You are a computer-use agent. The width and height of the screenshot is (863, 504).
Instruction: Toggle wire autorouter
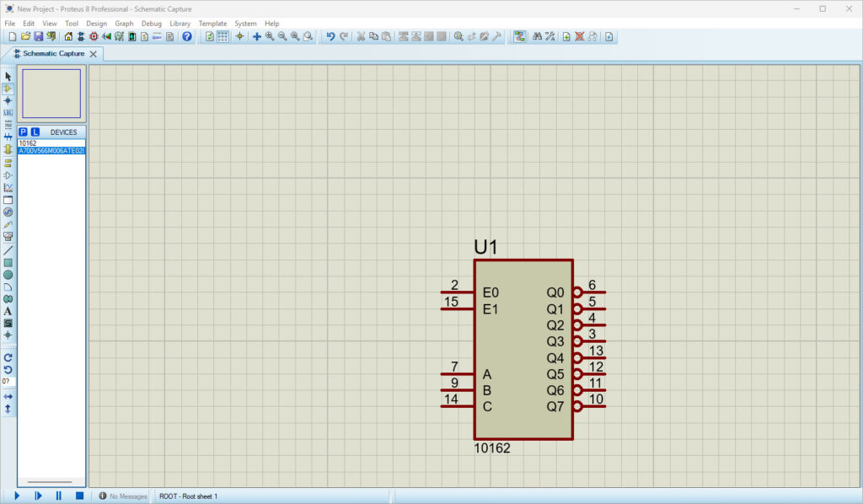[x=519, y=37]
